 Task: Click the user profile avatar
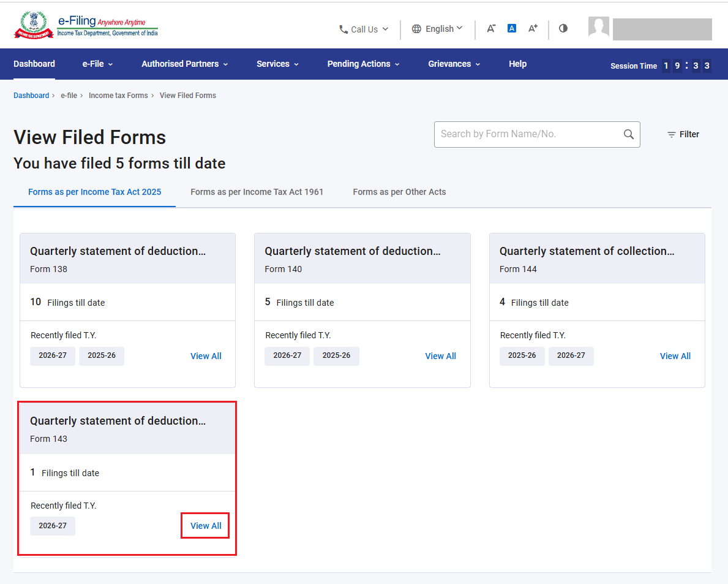tap(598, 28)
